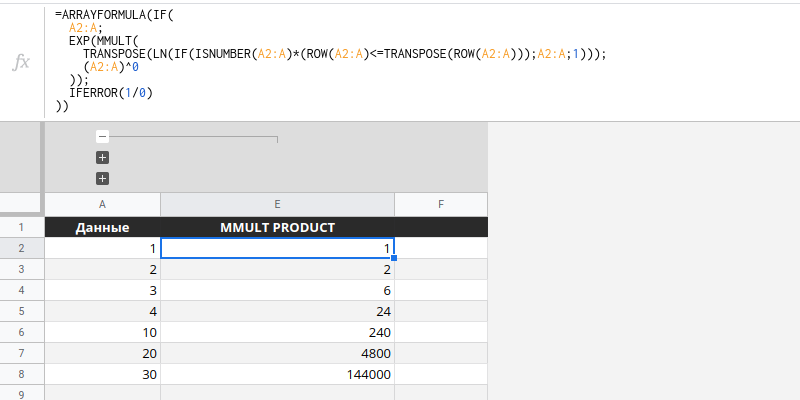
Task: Click the cell with value 20
Action: (103, 353)
